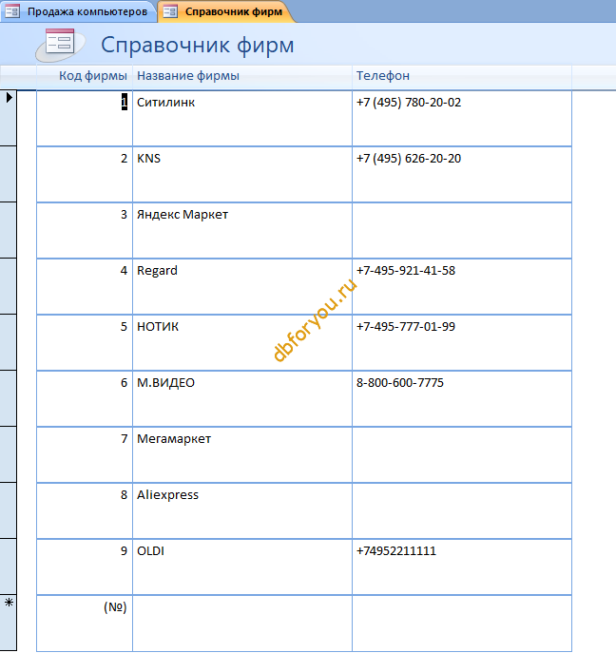616x672 pixels.
Task: Click code field of the М.ВИДЕО row
Action: [x=85, y=399]
